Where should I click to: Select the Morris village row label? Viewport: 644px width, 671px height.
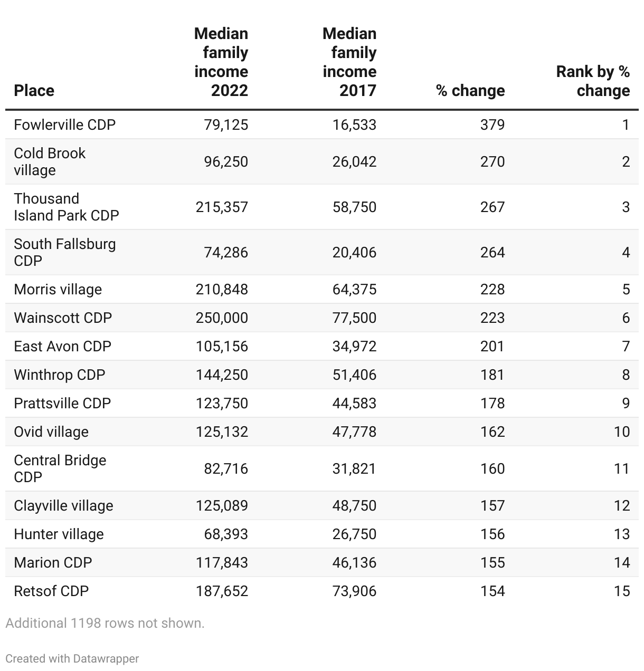58,289
